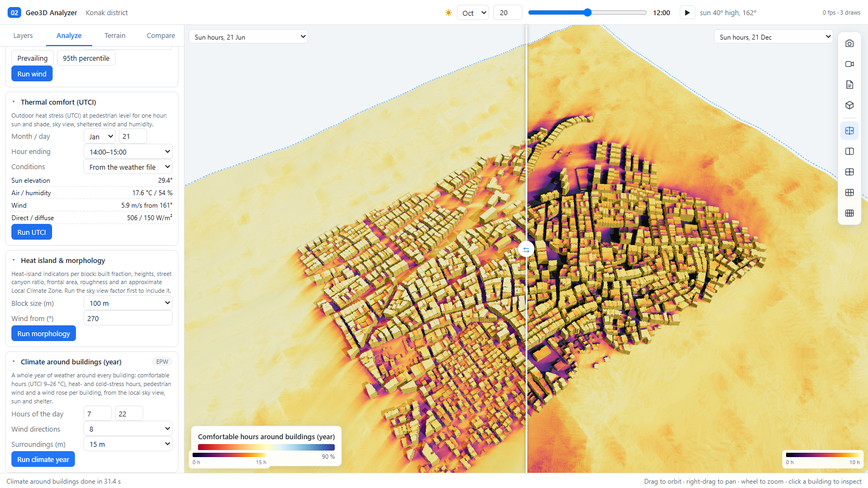
Task: Open the month dropdown showing Oct
Action: tap(473, 12)
